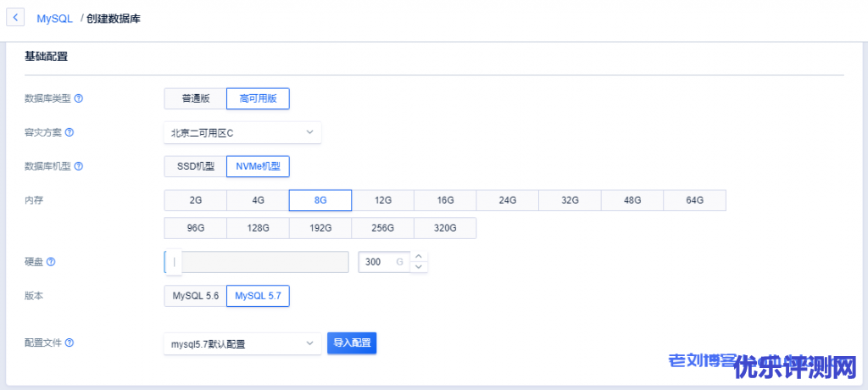Go to MySQL breadcrumb link
868x390 pixels.
click(54, 18)
